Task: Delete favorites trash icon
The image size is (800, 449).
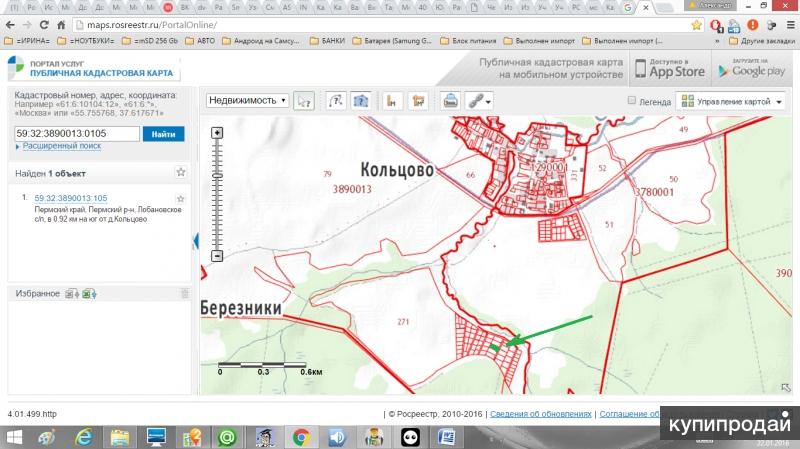Action: point(185,293)
